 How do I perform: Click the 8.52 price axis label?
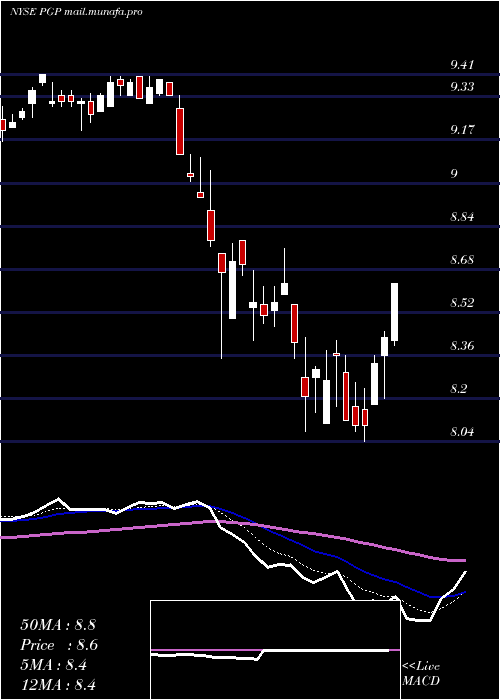(x=462, y=303)
